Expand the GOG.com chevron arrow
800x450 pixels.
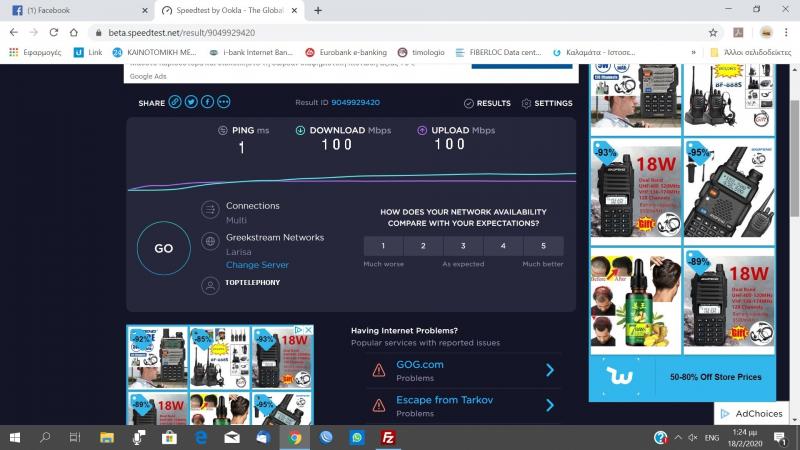pos(549,370)
